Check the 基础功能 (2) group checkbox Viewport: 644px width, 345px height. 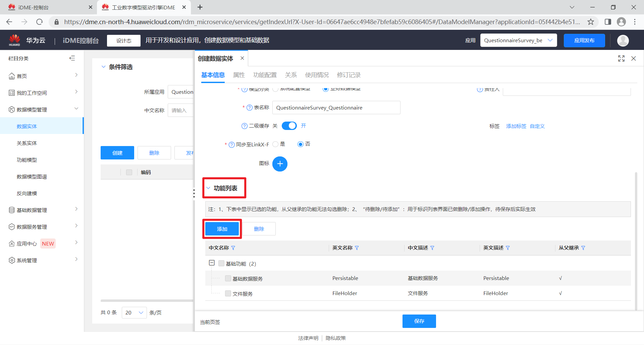221,263
